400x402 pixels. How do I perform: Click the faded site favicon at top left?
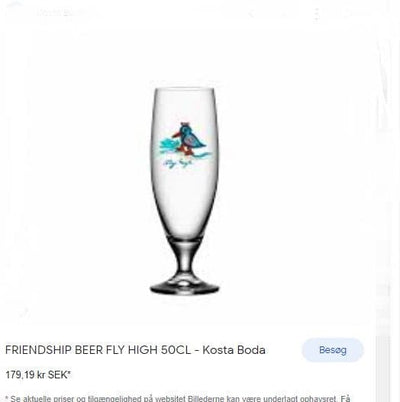click(13, 13)
